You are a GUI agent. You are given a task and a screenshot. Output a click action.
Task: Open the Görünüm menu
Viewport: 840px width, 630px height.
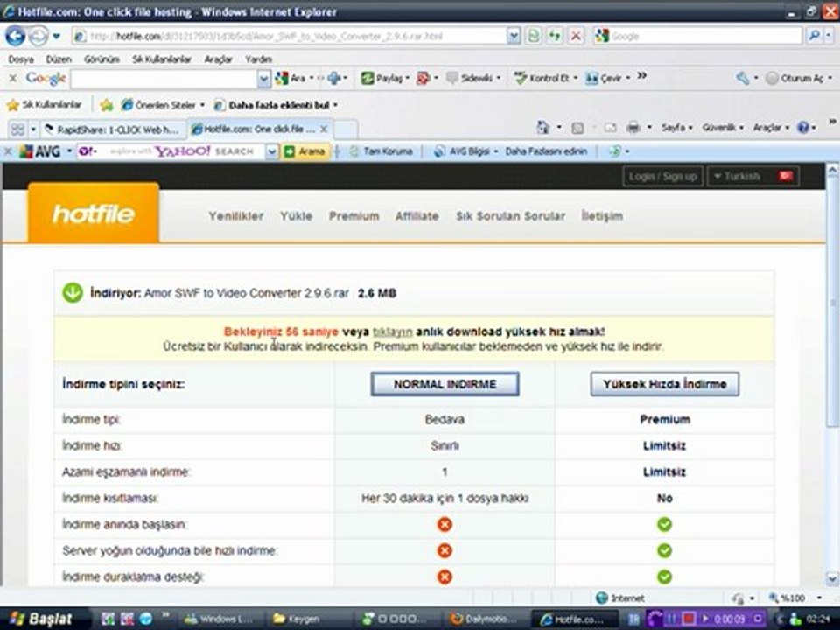(101, 59)
